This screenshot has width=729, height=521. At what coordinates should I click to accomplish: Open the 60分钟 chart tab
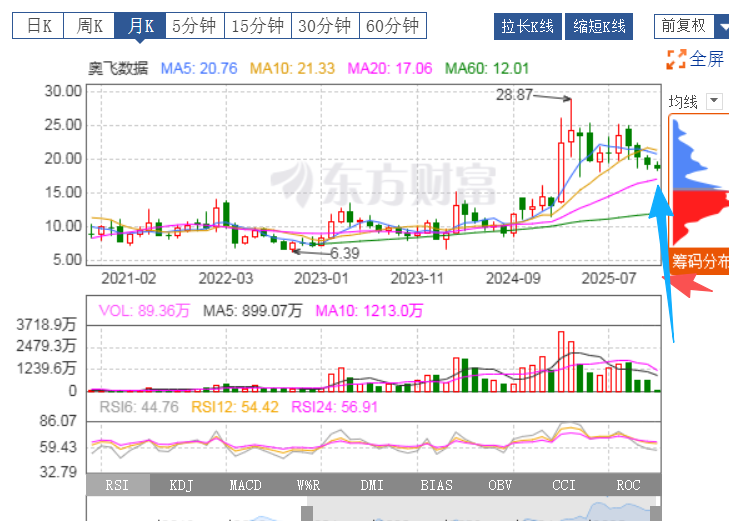pos(393,26)
